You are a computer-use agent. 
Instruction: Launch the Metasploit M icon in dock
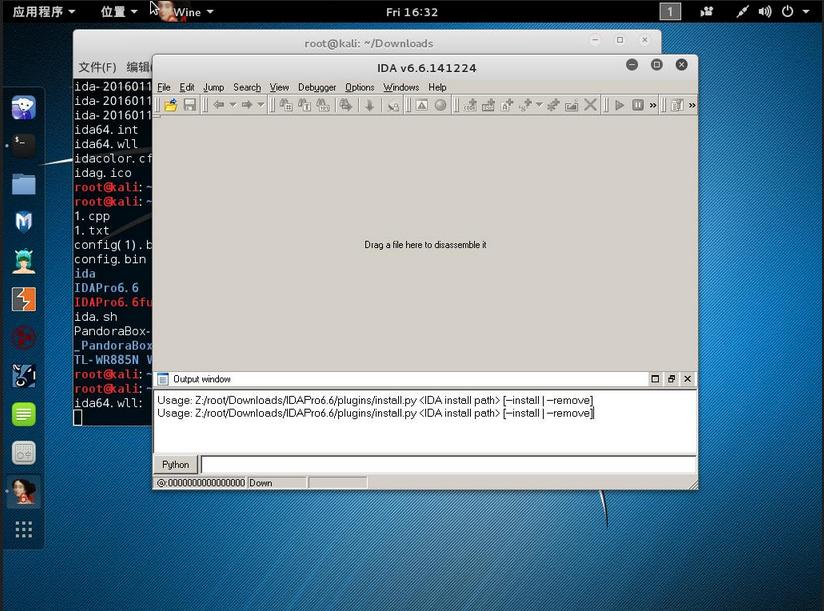pyautogui.click(x=24, y=222)
